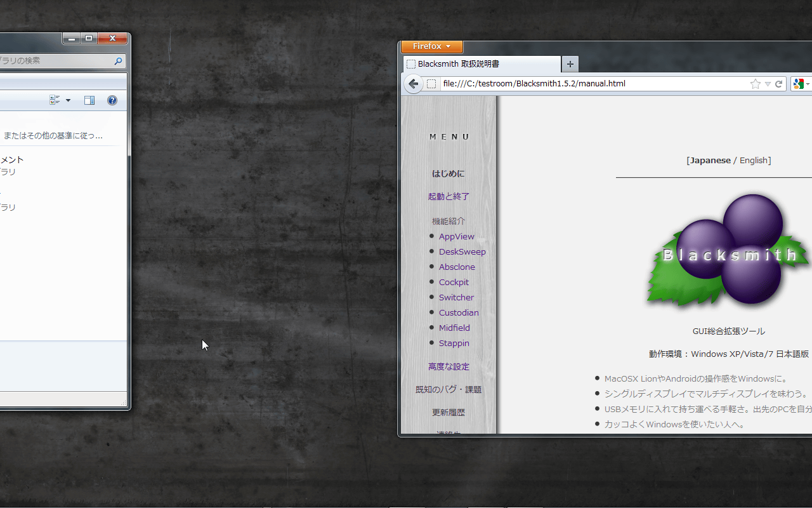
Task: Open the Explorer view options dropdown arrow
Action: coord(68,100)
